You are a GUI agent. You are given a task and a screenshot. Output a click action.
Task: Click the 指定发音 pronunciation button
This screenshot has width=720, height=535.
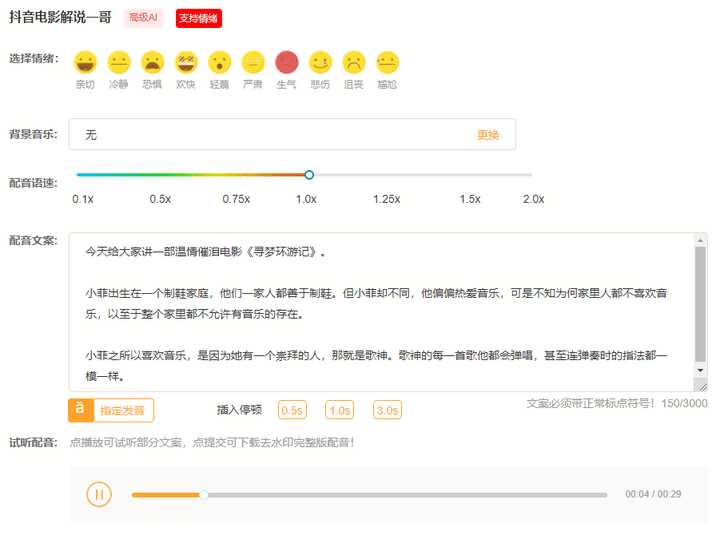click(111, 410)
